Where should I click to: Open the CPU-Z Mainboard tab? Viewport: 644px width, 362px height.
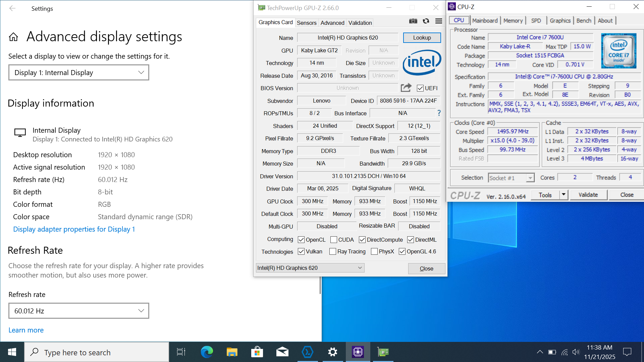point(485,20)
